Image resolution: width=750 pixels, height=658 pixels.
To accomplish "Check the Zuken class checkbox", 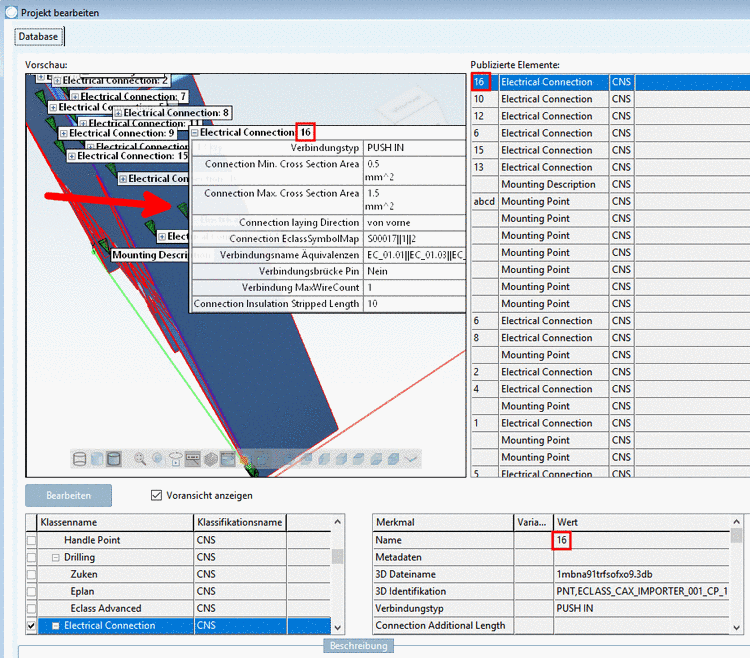I will tap(32, 574).
